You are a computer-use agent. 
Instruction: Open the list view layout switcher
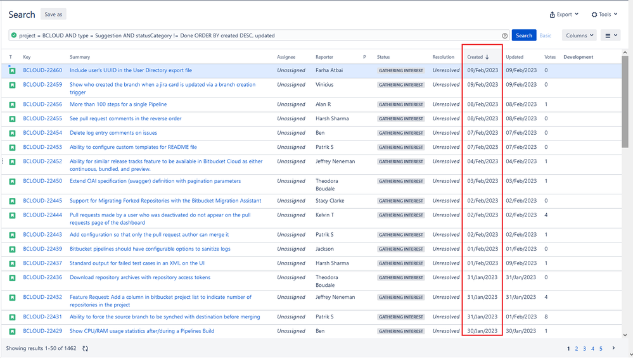610,35
